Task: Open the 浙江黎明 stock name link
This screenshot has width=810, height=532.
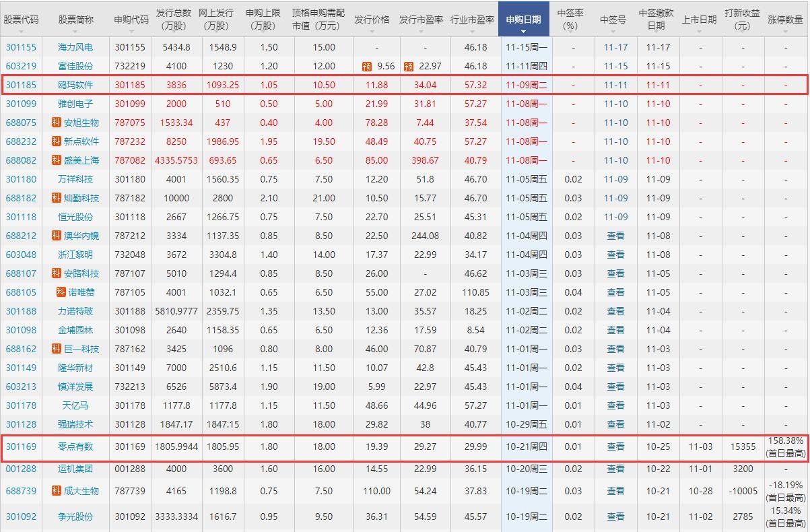Action: (75, 255)
